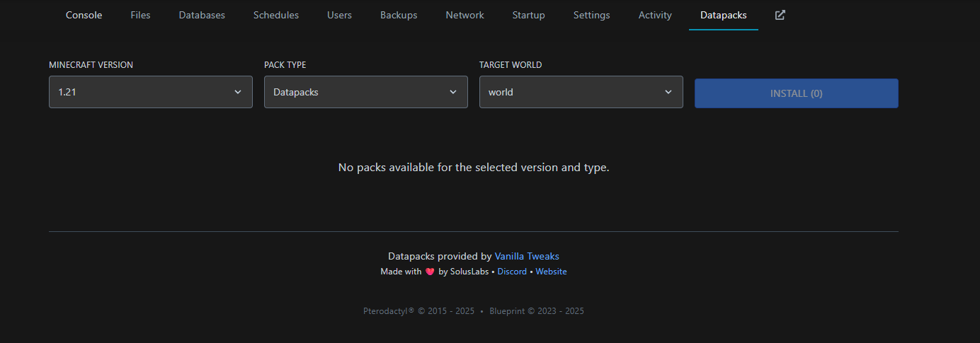Screen dimensions: 980x343
Task: Go to the Startup tab
Action: (x=529, y=15)
